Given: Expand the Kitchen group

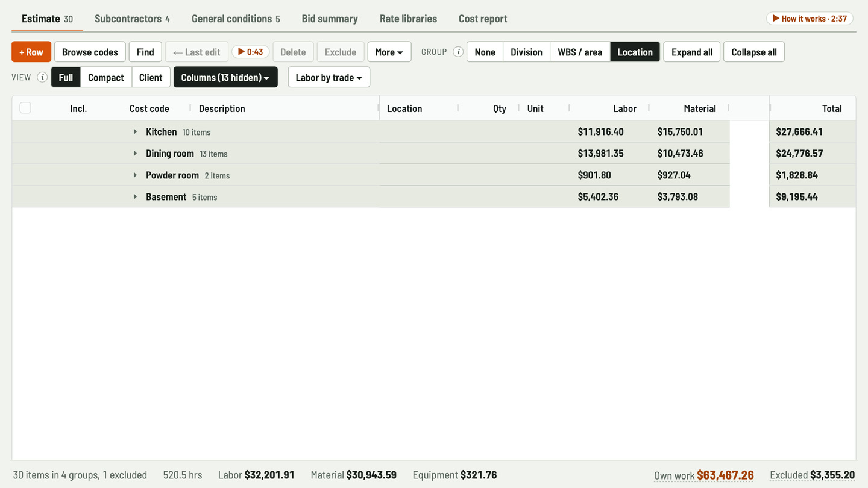Looking at the screenshot, I should click(x=135, y=131).
